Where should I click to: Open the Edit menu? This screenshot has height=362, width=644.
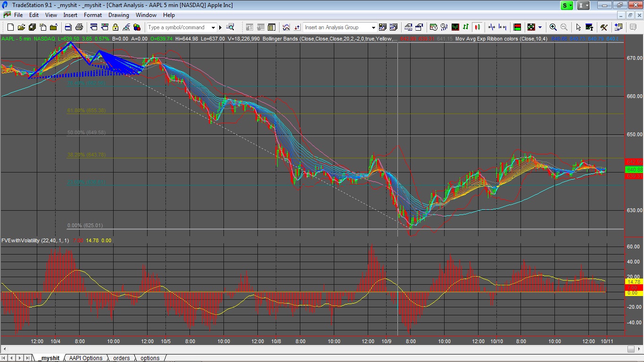34,15
